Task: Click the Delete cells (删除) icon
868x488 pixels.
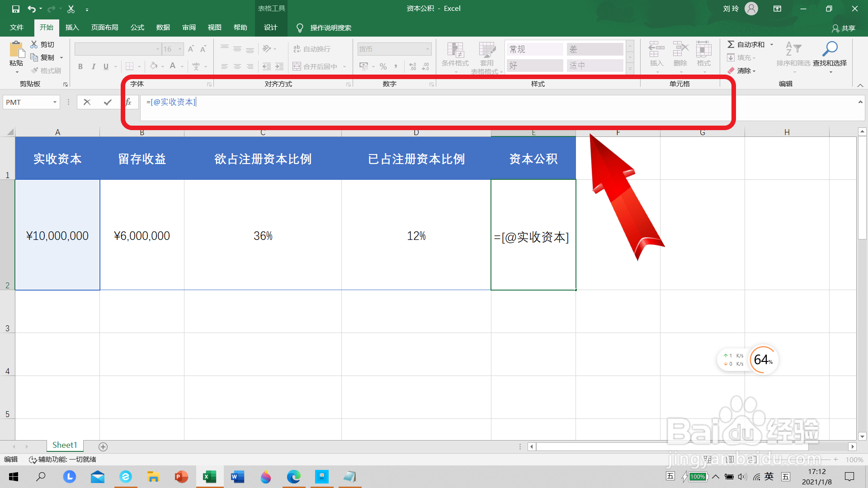Action: point(680,49)
